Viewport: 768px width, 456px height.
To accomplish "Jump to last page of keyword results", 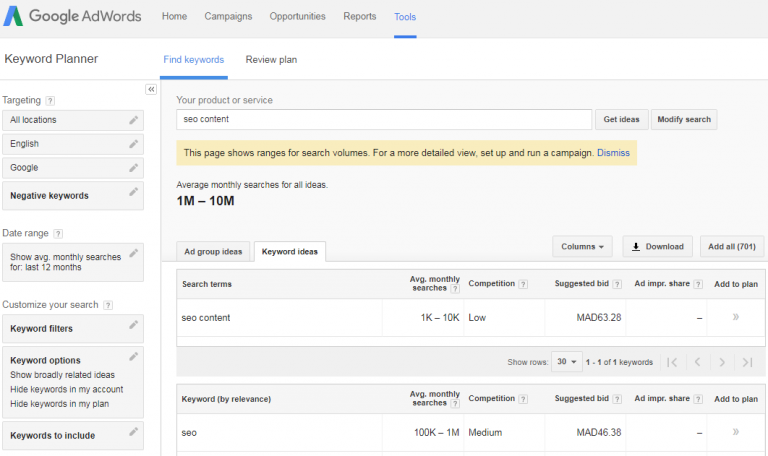I will (748, 362).
